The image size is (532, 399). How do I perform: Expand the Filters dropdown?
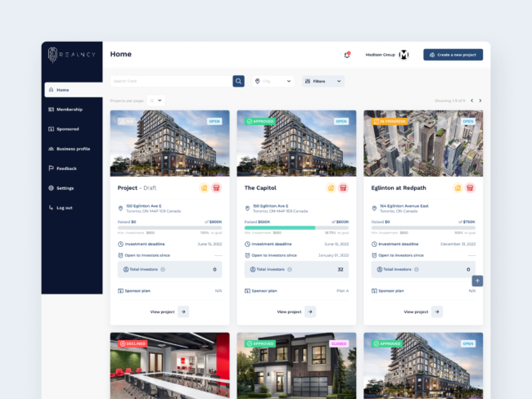(x=322, y=81)
